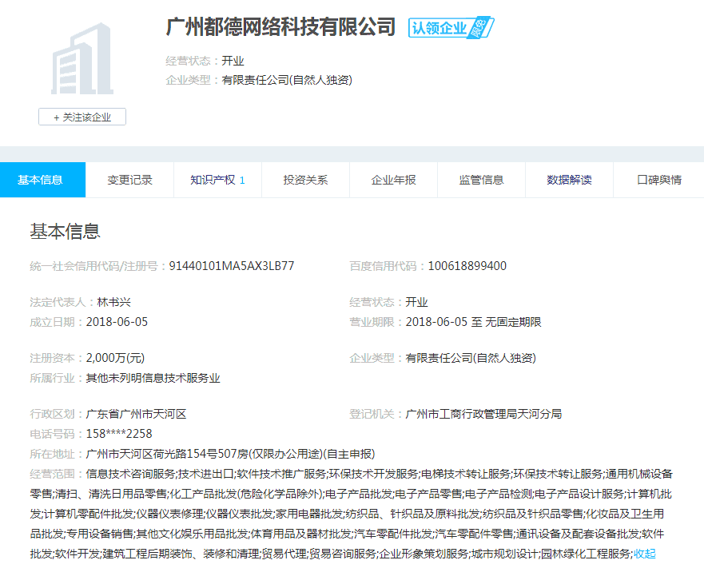Click the Baidu credit code 100618899400

click(467, 266)
